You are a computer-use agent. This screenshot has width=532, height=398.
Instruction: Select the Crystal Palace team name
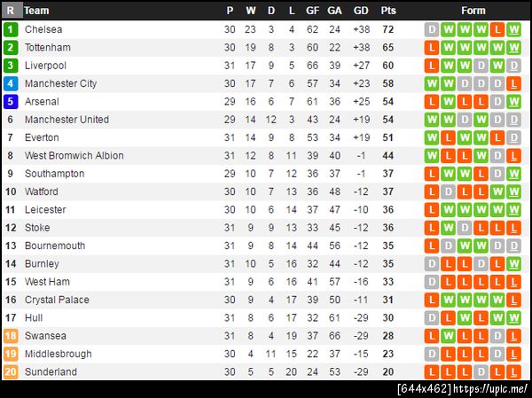57,300
